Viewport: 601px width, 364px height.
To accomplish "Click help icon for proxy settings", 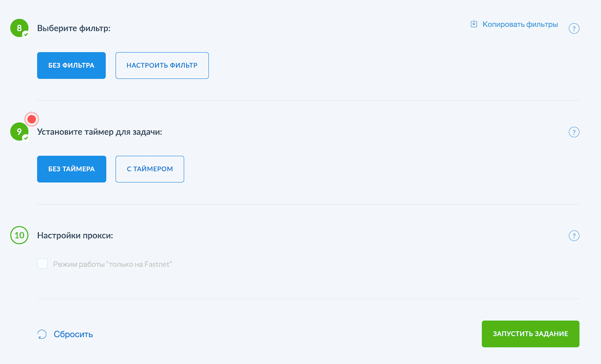I will pyautogui.click(x=574, y=236).
